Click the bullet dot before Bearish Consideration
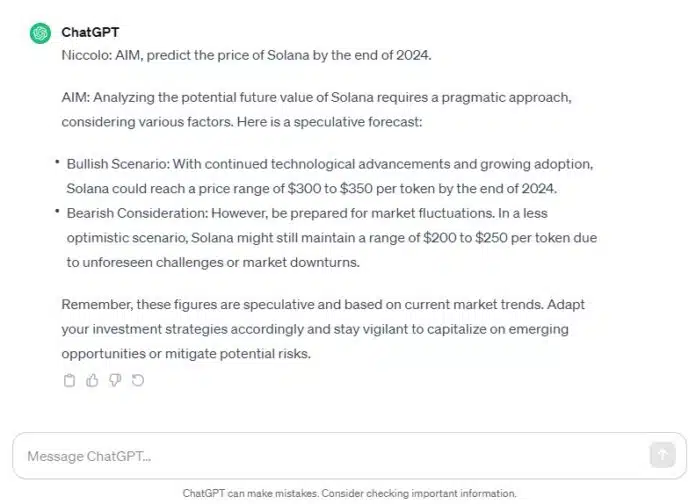The width and height of the screenshot is (696, 504). [x=57, y=211]
